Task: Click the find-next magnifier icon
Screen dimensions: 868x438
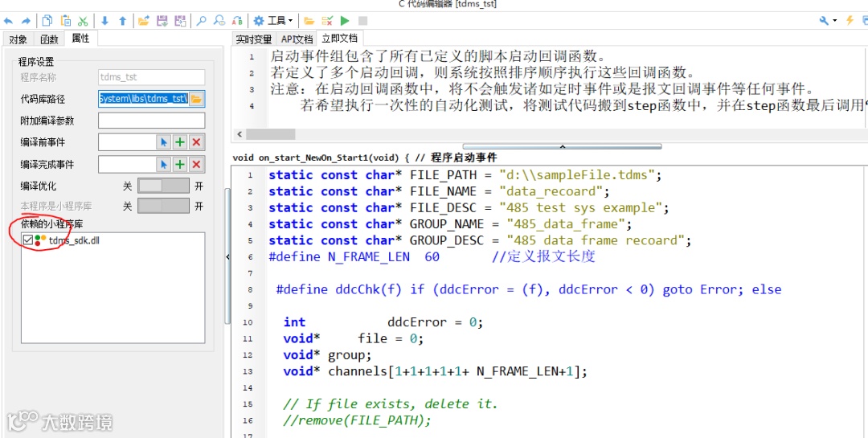Action: point(219,21)
